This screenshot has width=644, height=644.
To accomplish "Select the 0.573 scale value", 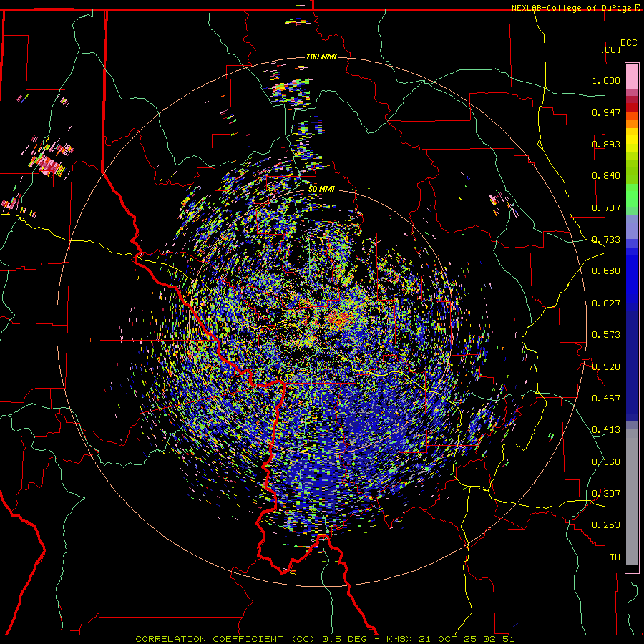I will pyautogui.click(x=606, y=335).
